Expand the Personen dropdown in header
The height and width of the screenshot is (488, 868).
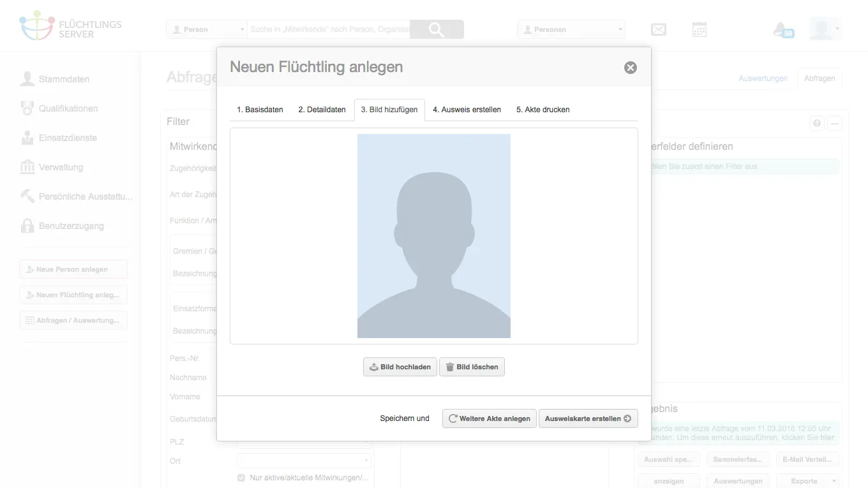point(571,29)
